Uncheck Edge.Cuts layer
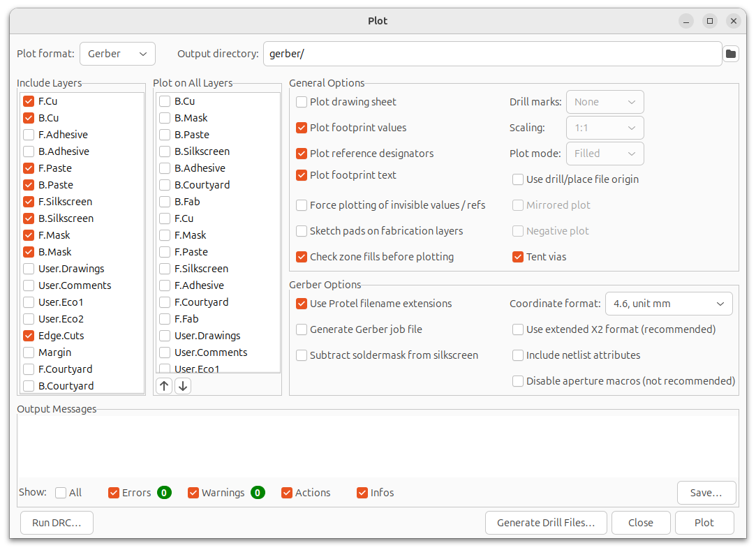This screenshot has height=550, width=756. click(29, 336)
